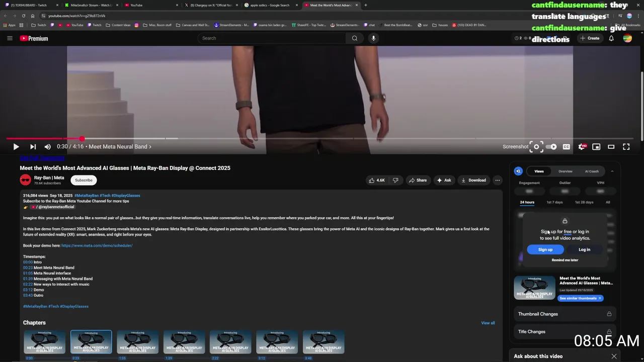Viewport: 644px width, 362px height.
Task: Focus the YouTube search field
Action: coord(272,38)
